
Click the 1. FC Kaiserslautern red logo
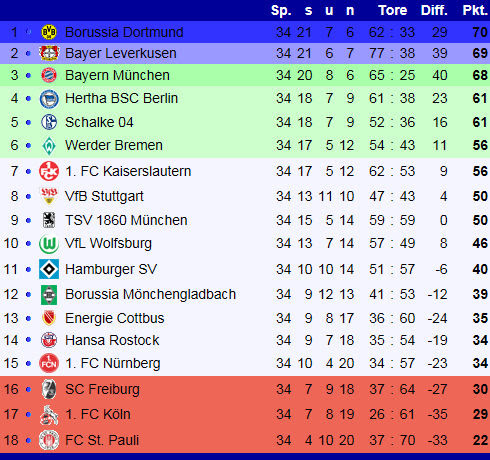49,171
